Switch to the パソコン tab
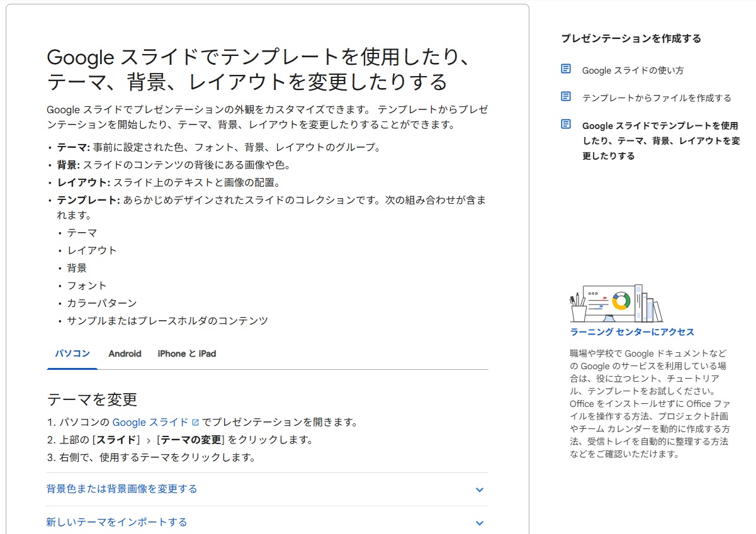756x534 pixels. [x=72, y=353]
